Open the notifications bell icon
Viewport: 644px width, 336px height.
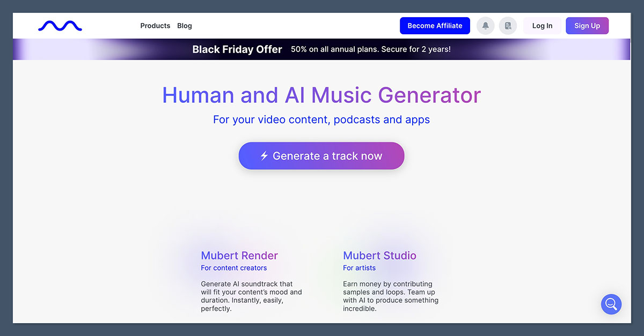click(486, 26)
